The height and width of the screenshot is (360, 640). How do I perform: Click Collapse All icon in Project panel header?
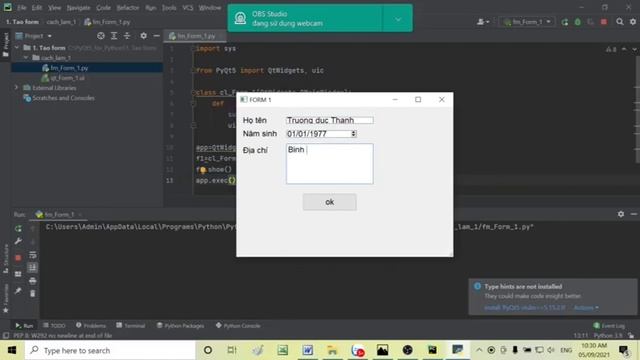click(127, 36)
